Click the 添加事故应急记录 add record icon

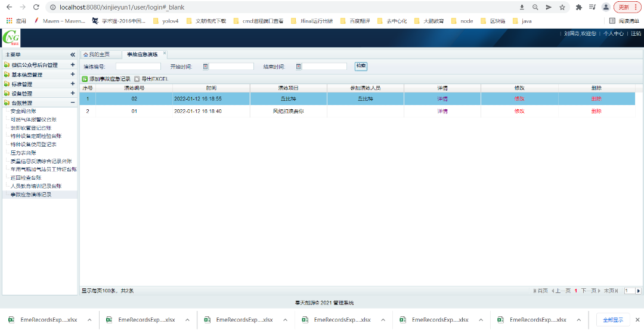85,79
